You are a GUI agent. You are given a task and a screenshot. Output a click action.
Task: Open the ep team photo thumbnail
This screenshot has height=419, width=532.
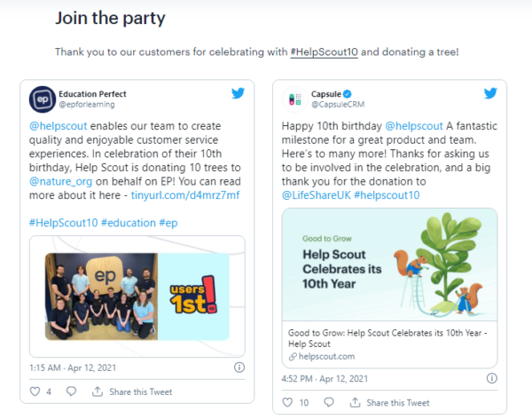click(137, 296)
